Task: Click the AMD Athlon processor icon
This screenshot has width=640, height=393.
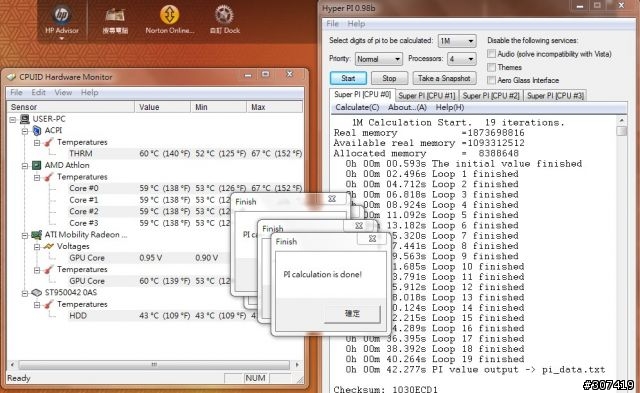Action: (x=37, y=165)
